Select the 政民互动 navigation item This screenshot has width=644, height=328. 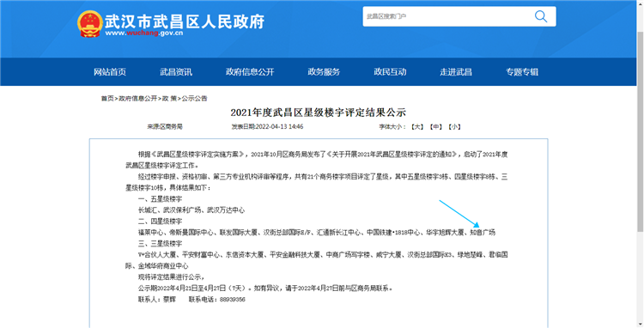(390, 72)
